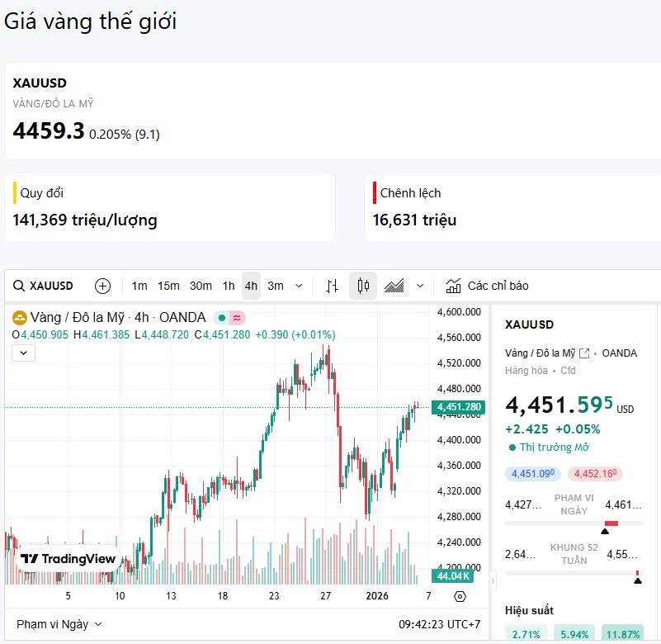The image size is (661, 644).
Task: Open the external link icon beside Vàng / Đô la Mỹ
Action: point(584,353)
